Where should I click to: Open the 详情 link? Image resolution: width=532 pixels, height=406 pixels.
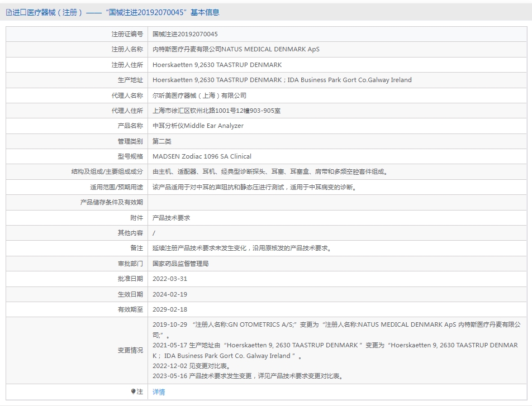click(159, 391)
